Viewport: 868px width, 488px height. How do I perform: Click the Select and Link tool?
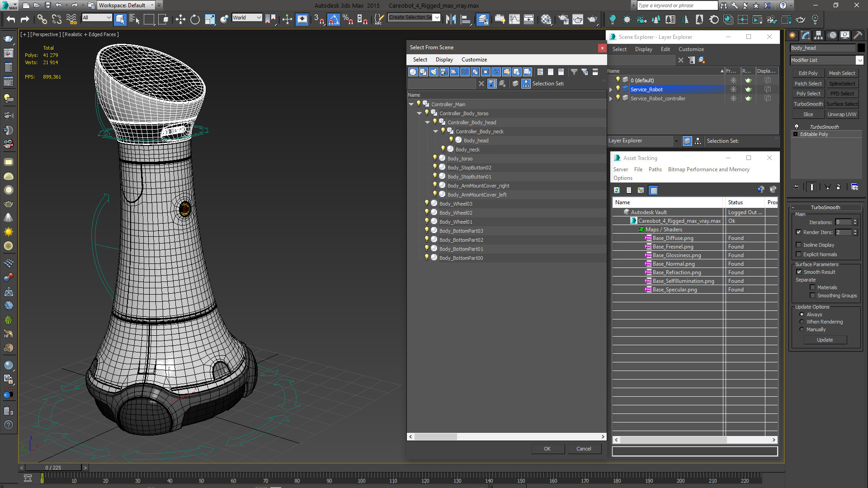tap(42, 19)
